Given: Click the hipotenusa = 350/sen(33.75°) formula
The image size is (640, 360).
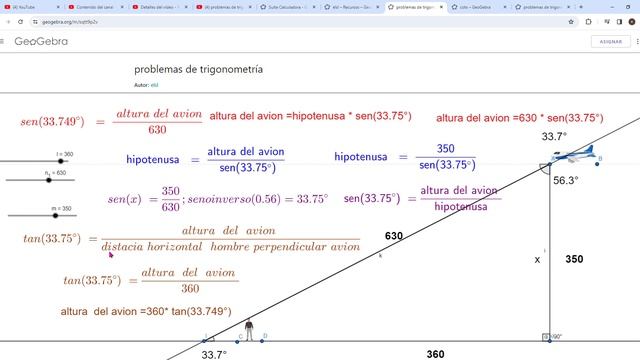Looking at the screenshot, I should [x=405, y=157].
